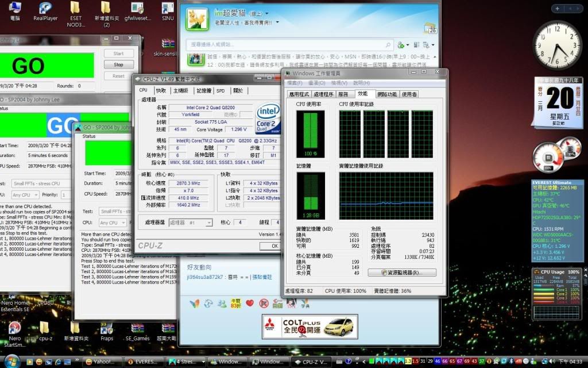Image resolution: width=588 pixels, height=368 pixels.
Task: Switch to Task Manager 應用程式 tab
Action: point(299,94)
